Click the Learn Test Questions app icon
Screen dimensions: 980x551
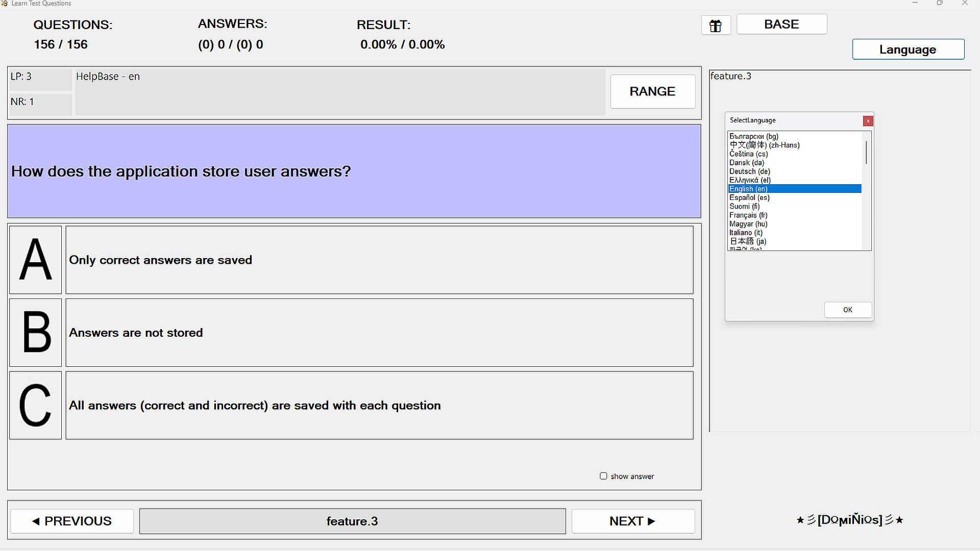coord(5,3)
